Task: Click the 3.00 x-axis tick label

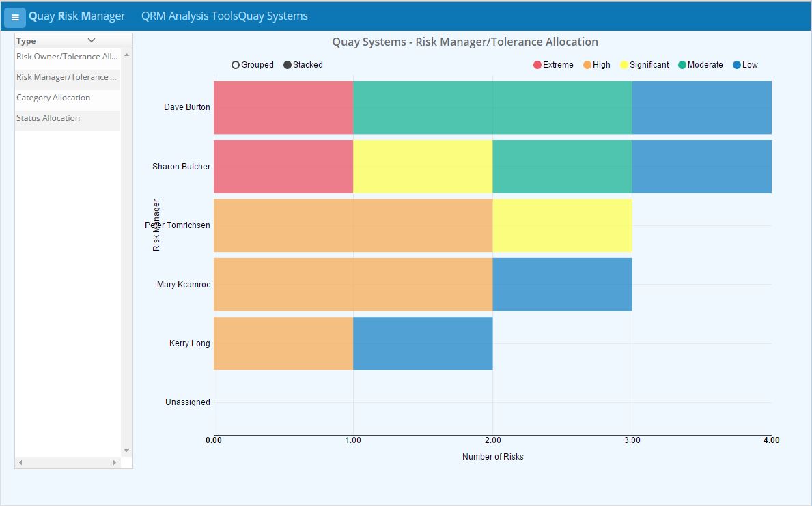Action: click(632, 440)
